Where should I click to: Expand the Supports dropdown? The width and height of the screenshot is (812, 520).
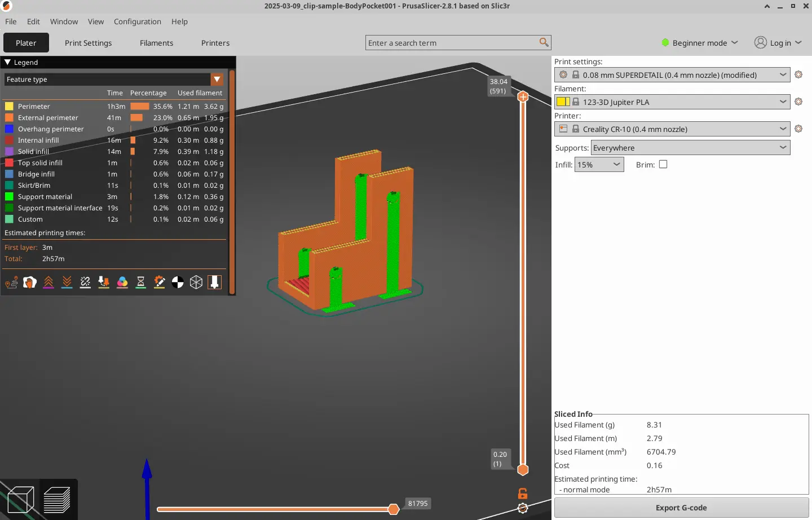click(690, 148)
